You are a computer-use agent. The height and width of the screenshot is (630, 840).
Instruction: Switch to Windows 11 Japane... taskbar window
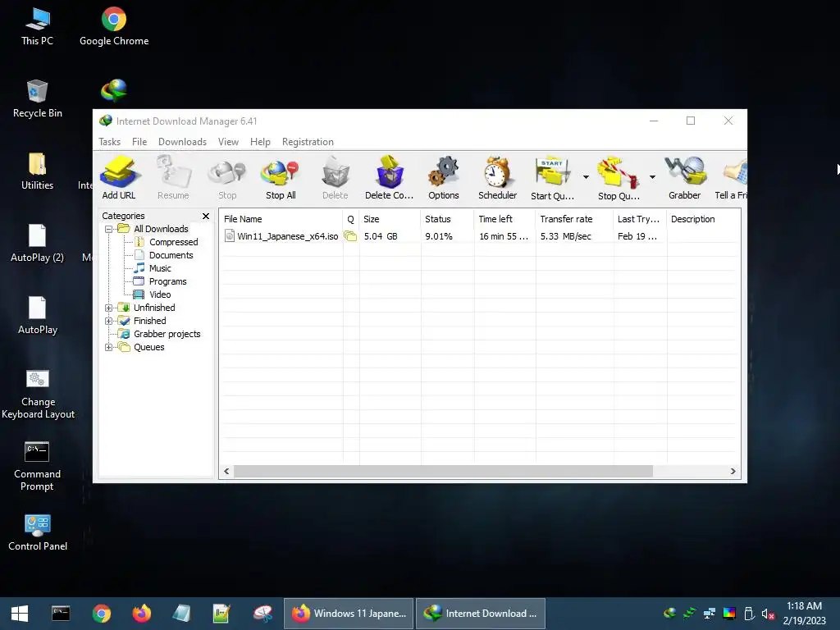coord(348,614)
